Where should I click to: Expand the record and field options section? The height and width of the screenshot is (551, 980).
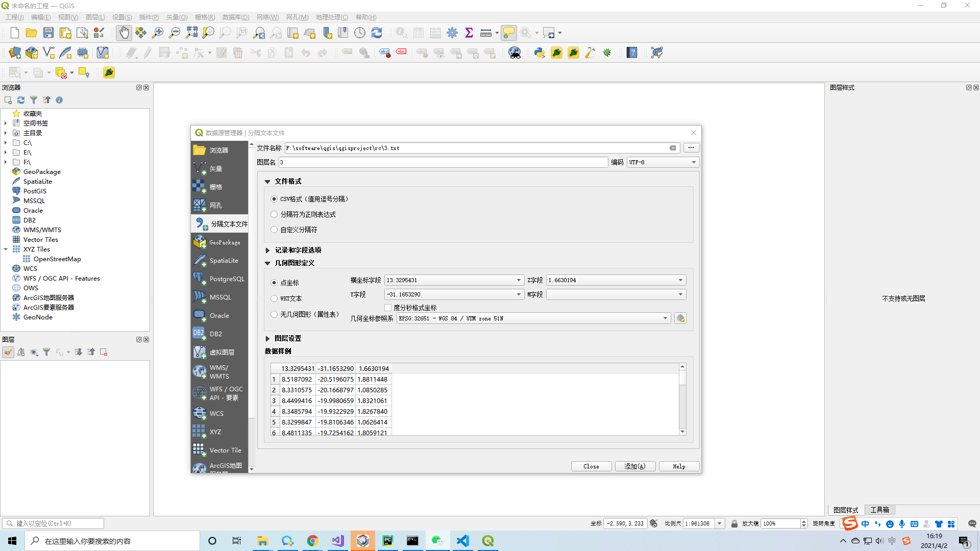point(267,251)
